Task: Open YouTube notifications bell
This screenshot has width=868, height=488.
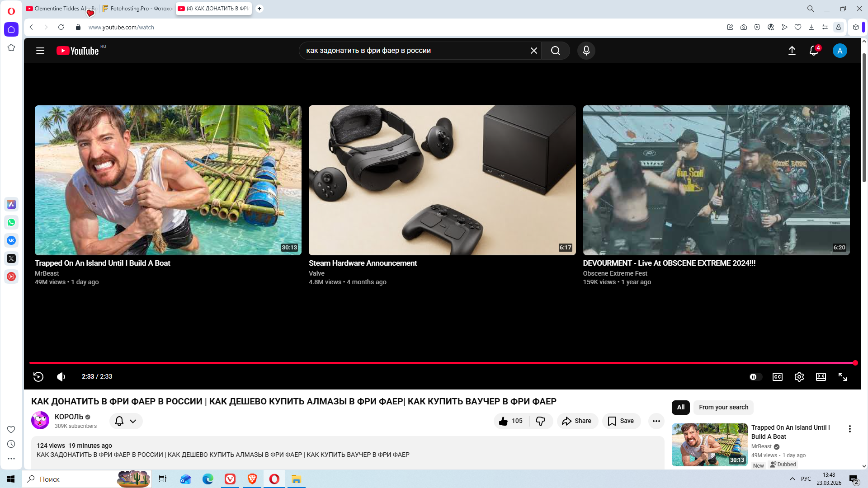Action: (x=813, y=51)
